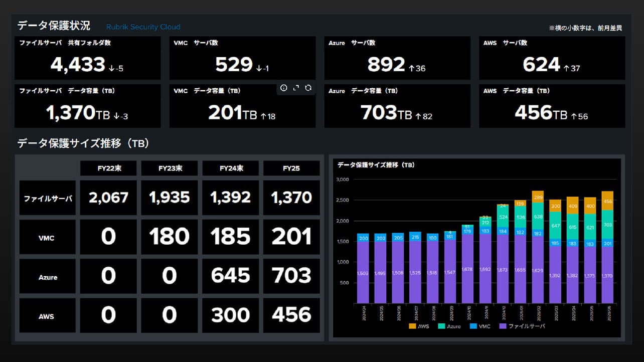Click the ↑37 monthly difference indicator
The width and height of the screenshot is (644, 362).
click(572, 68)
